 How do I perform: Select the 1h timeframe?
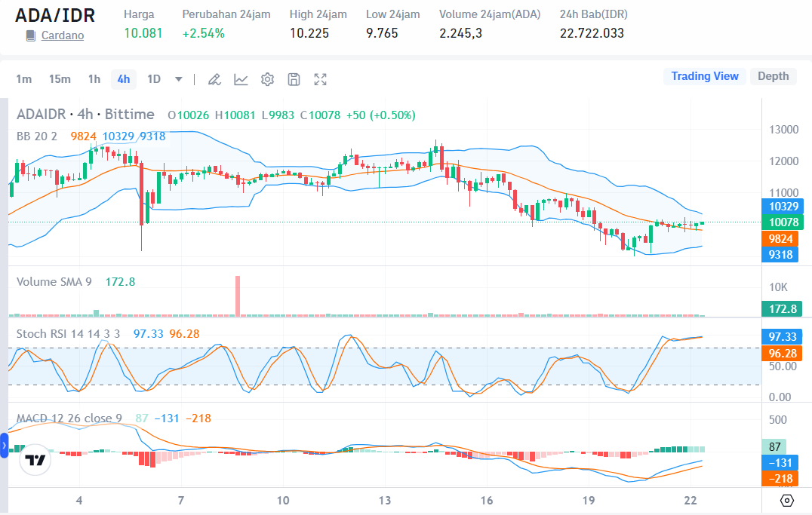coord(94,79)
